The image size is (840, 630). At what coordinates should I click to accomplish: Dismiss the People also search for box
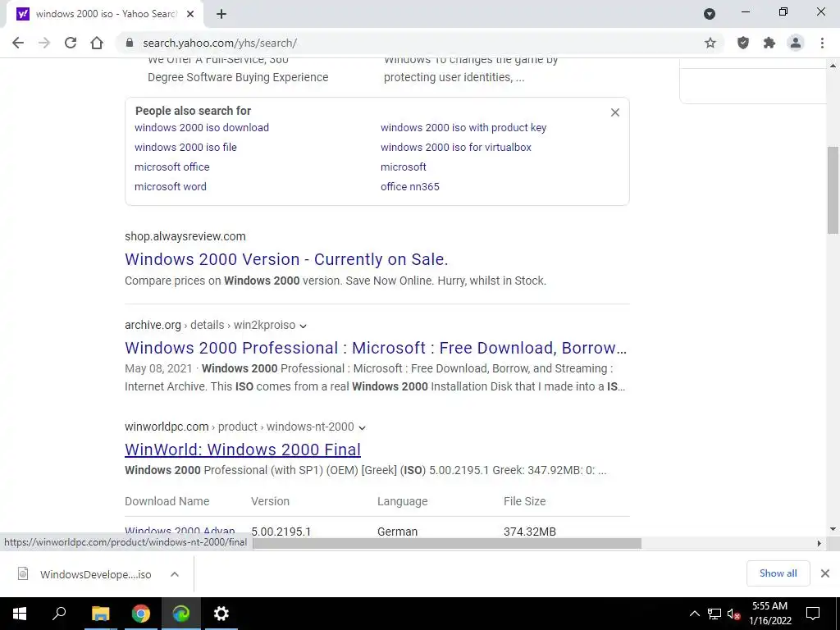615,112
